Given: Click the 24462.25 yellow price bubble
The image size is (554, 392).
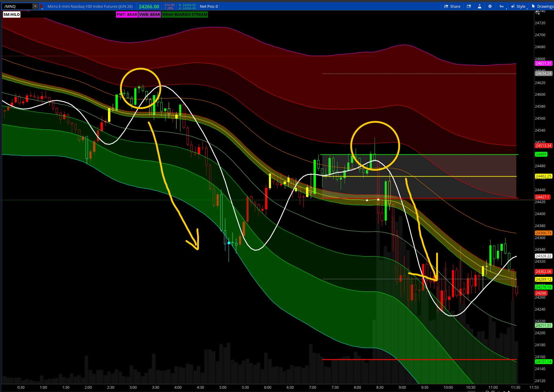Looking at the screenshot, I should (x=543, y=176).
